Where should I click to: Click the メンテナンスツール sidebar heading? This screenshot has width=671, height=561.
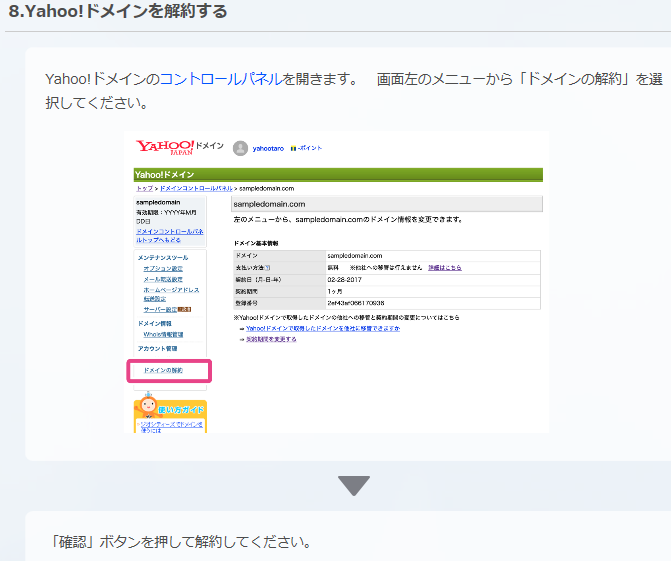coord(163,258)
